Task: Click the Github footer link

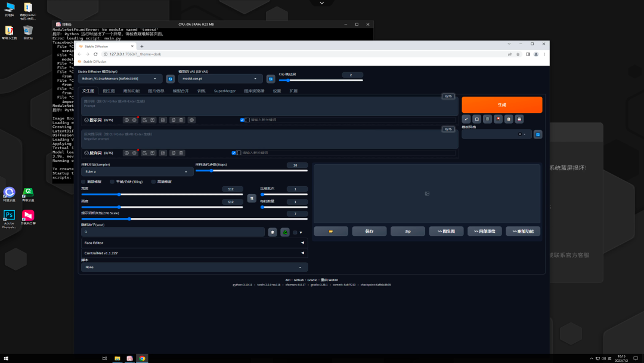Action: [299, 280]
